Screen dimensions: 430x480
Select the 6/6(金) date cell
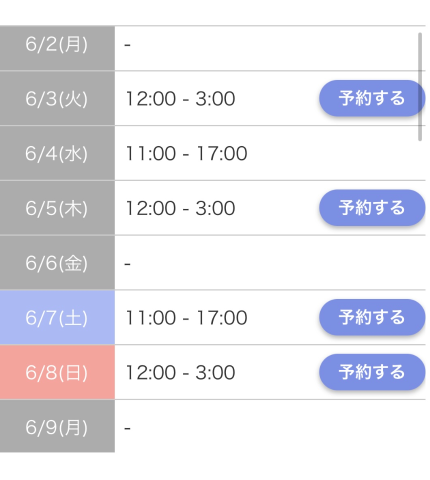(57, 262)
